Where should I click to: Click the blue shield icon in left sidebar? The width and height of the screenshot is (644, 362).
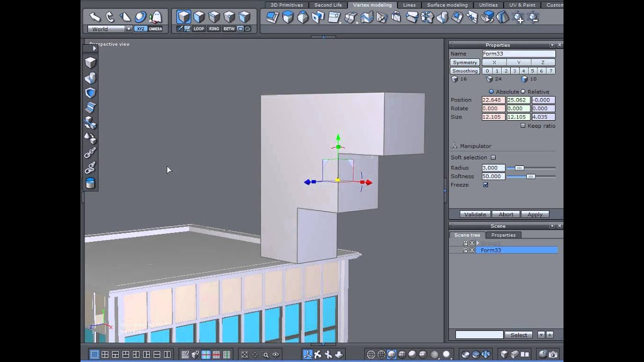(x=91, y=93)
